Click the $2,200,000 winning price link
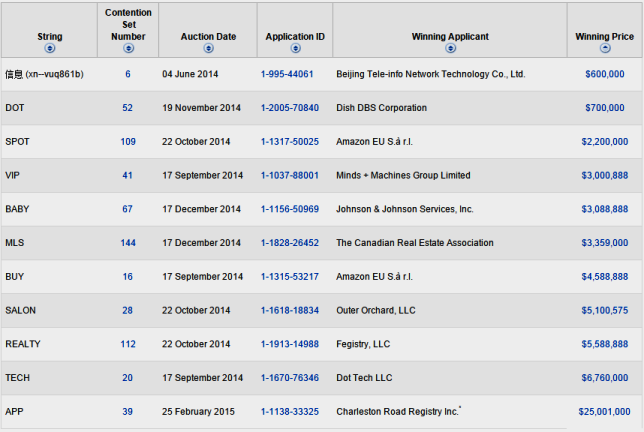The height and width of the screenshot is (432, 644). point(605,142)
